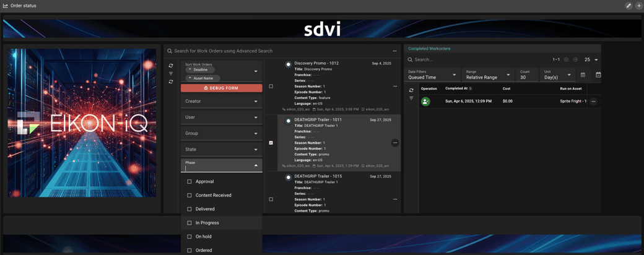Change the page size 25 dropdown
Image resolution: width=644 pixels, height=255 pixels.
[591, 59]
